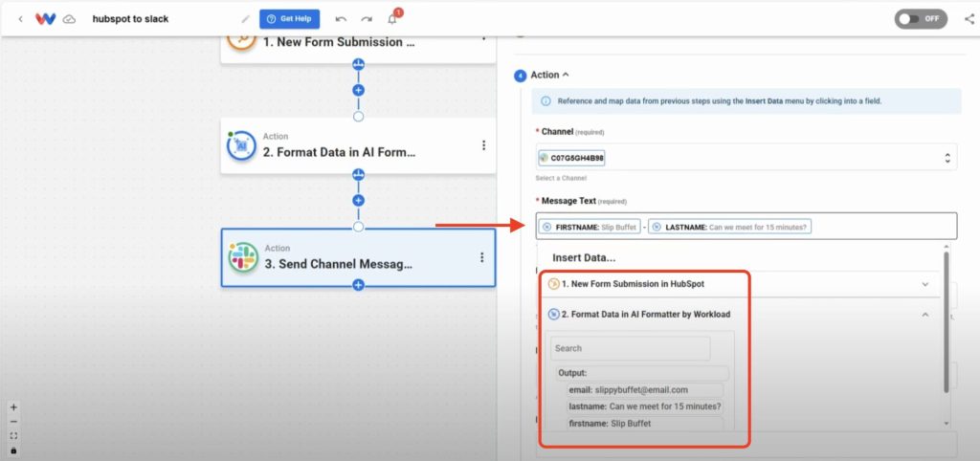The height and width of the screenshot is (461, 980).
Task: Collapse the Action section
Action: (x=550, y=75)
